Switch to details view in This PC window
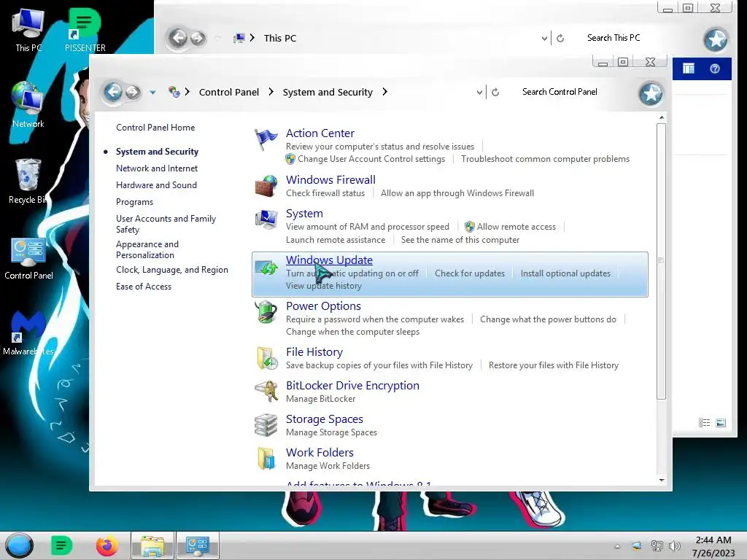This screenshot has height=560, width=747. tap(704, 422)
